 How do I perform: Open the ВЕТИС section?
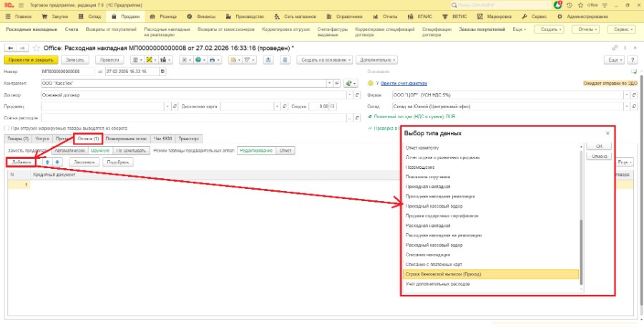click(454, 17)
